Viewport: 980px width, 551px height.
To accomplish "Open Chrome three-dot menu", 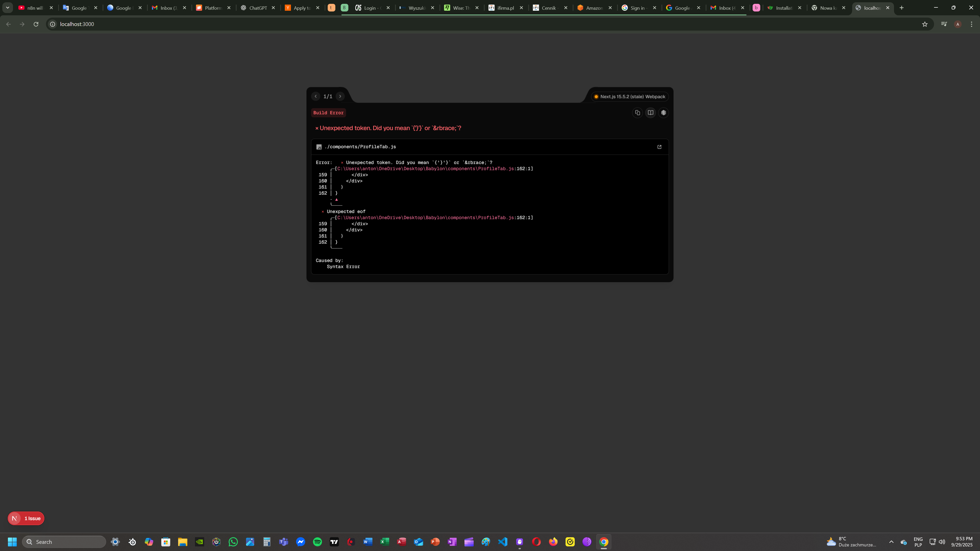I will point(971,24).
